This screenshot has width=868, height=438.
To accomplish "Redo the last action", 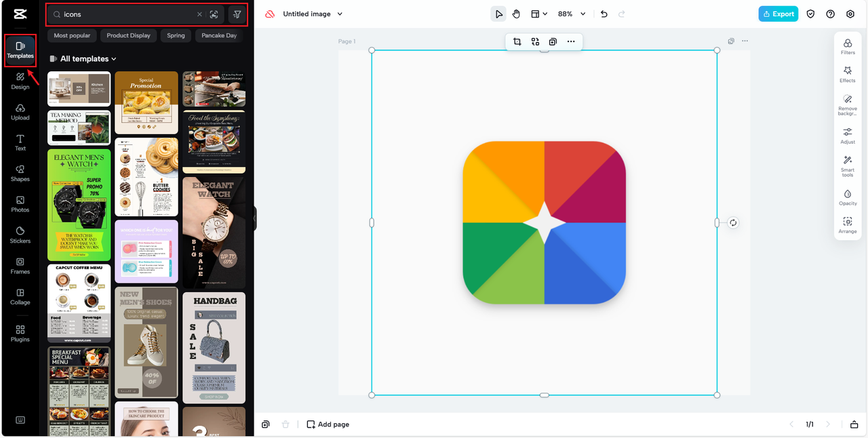I will [622, 14].
